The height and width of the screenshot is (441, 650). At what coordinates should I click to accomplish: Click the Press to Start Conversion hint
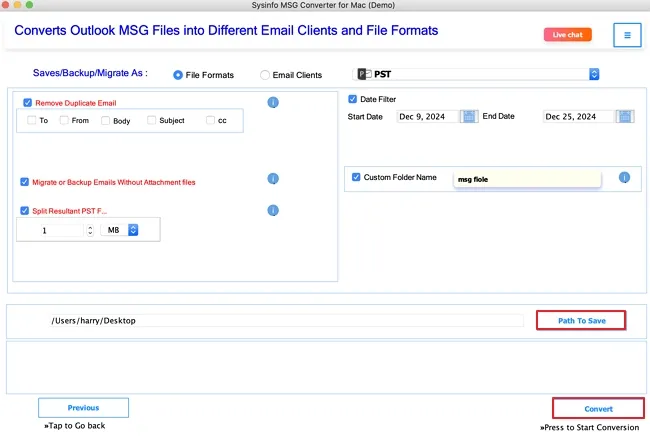point(589,427)
